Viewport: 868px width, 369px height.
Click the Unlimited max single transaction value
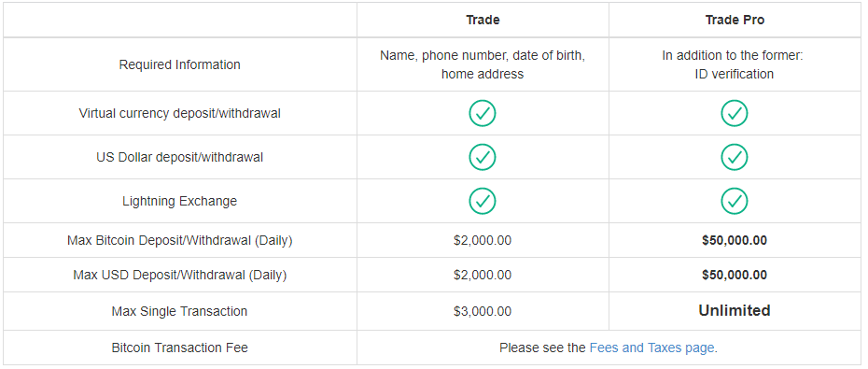click(735, 311)
